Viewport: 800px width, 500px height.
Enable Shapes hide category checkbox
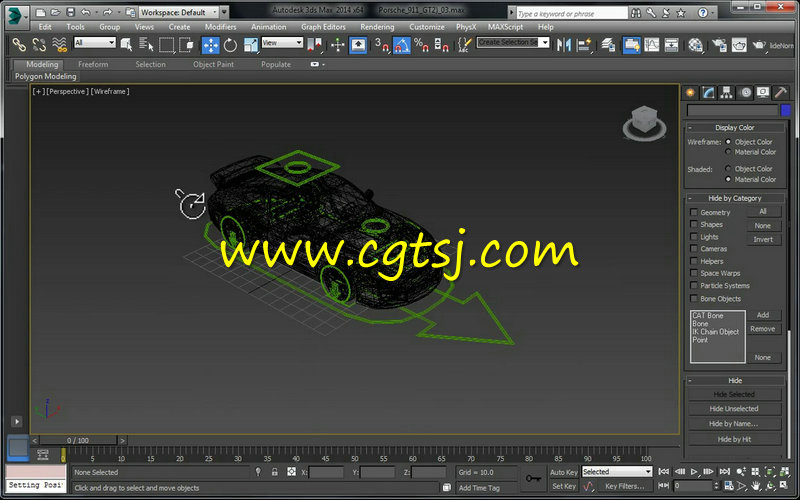point(693,224)
